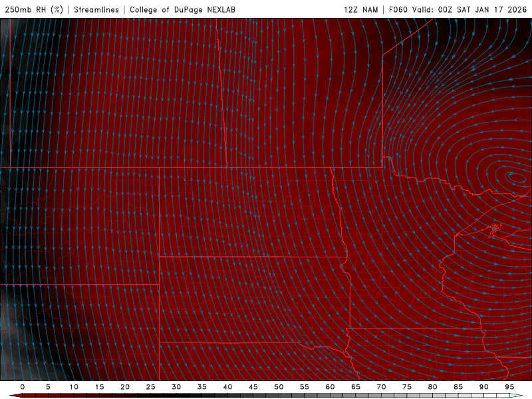Select the 10 label on the color scale
Viewport: 532px width, 399px height.
tap(74, 387)
